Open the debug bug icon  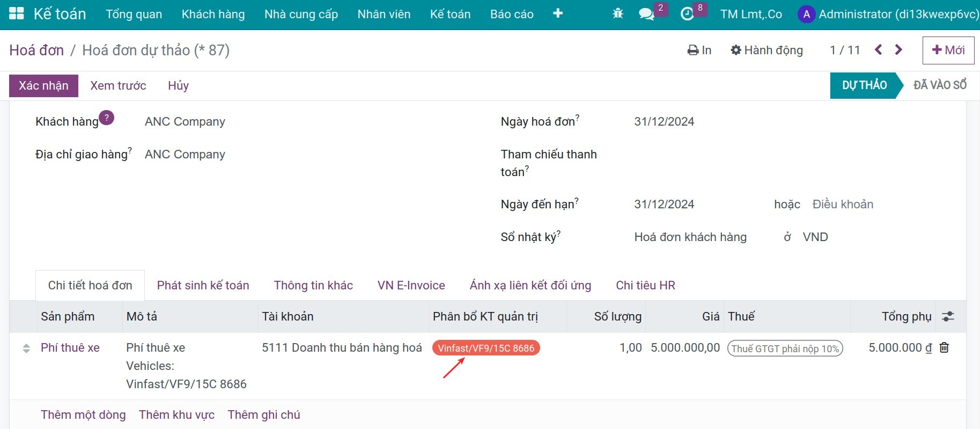tap(618, 14)
